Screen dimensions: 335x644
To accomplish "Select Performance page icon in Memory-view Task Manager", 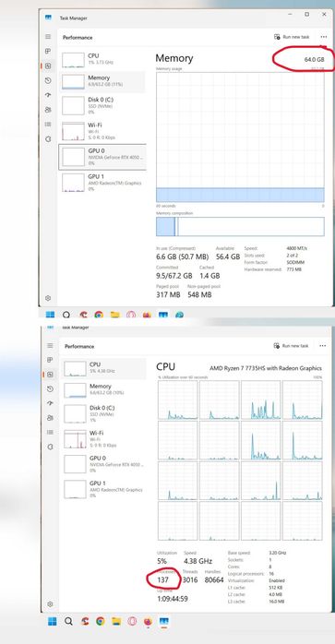I will coord(48,66).
